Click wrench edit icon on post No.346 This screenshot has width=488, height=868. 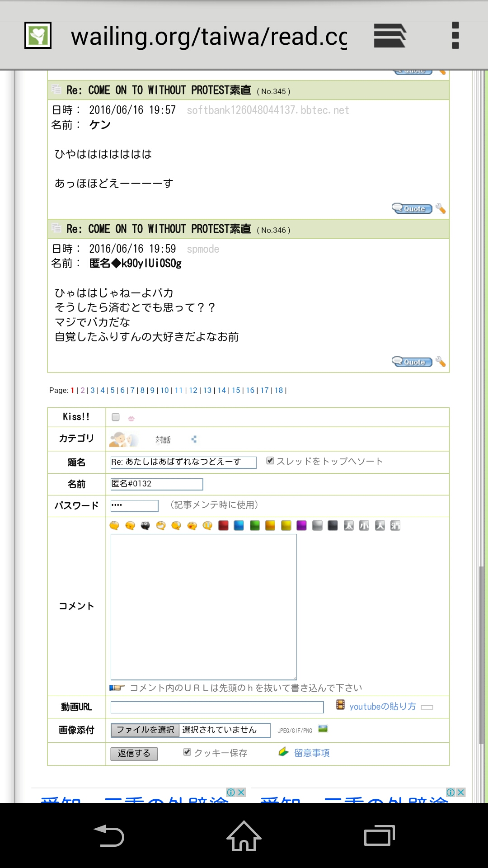441,362
